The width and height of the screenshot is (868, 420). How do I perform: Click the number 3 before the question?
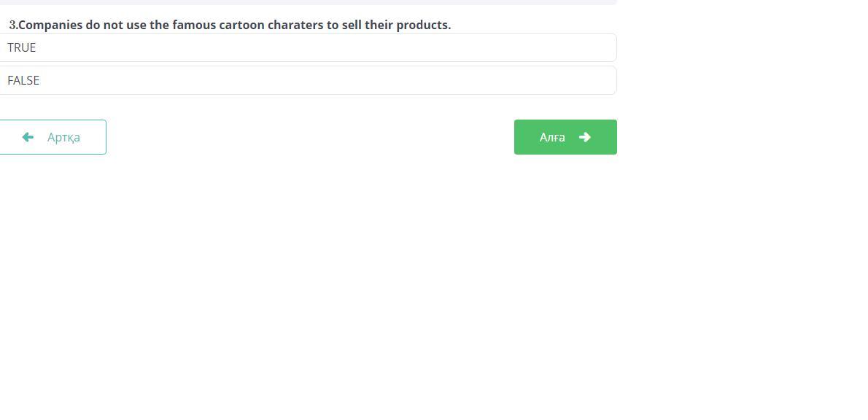click(12, 25)
